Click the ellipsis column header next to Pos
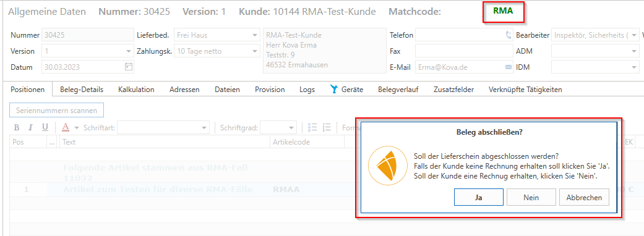This screenshot has height=236, width=644. (x=53, y=142)
